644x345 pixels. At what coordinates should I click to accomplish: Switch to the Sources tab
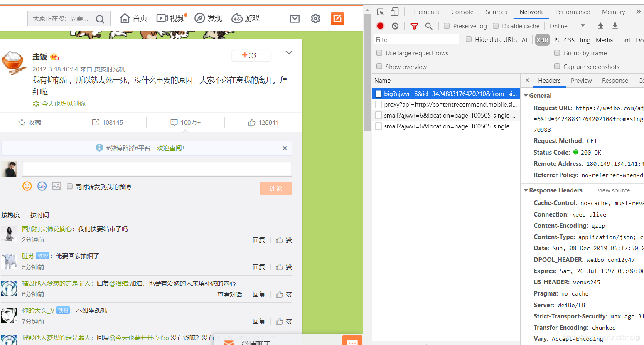496,12
